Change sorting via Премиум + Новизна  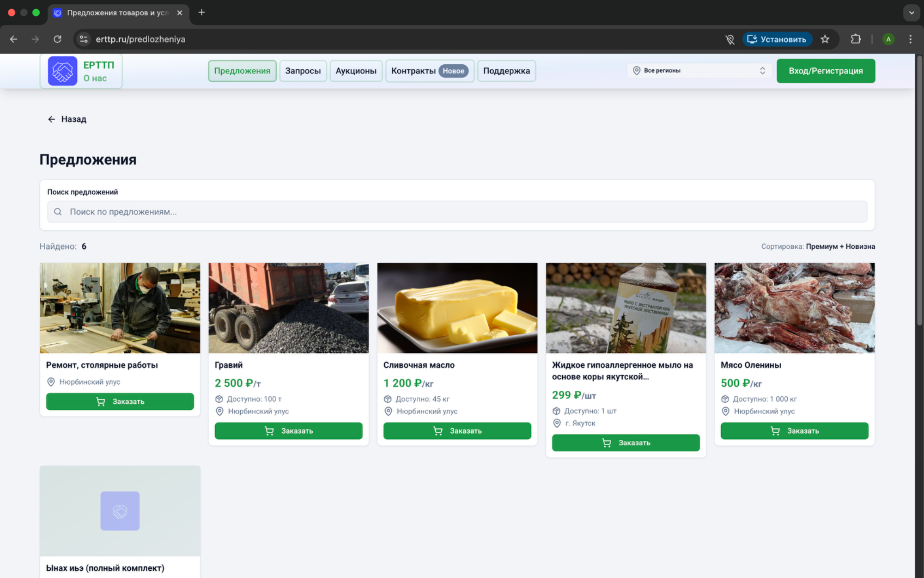[840, 246]
